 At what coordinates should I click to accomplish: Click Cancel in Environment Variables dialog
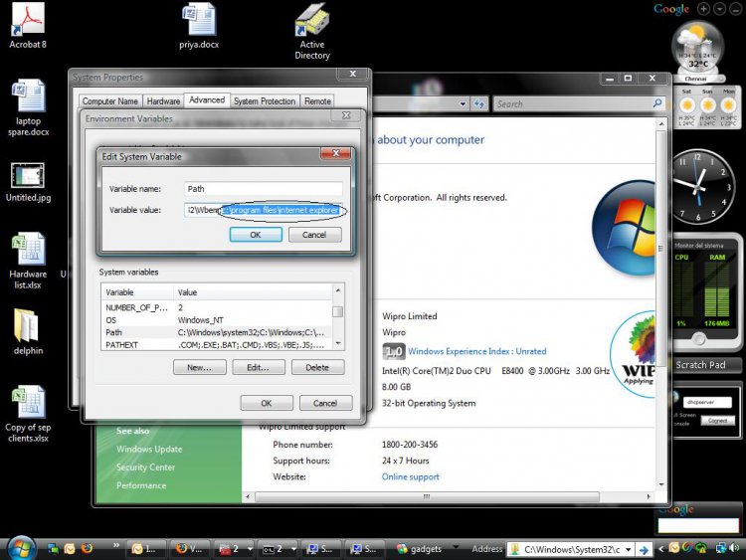[325, 403]
